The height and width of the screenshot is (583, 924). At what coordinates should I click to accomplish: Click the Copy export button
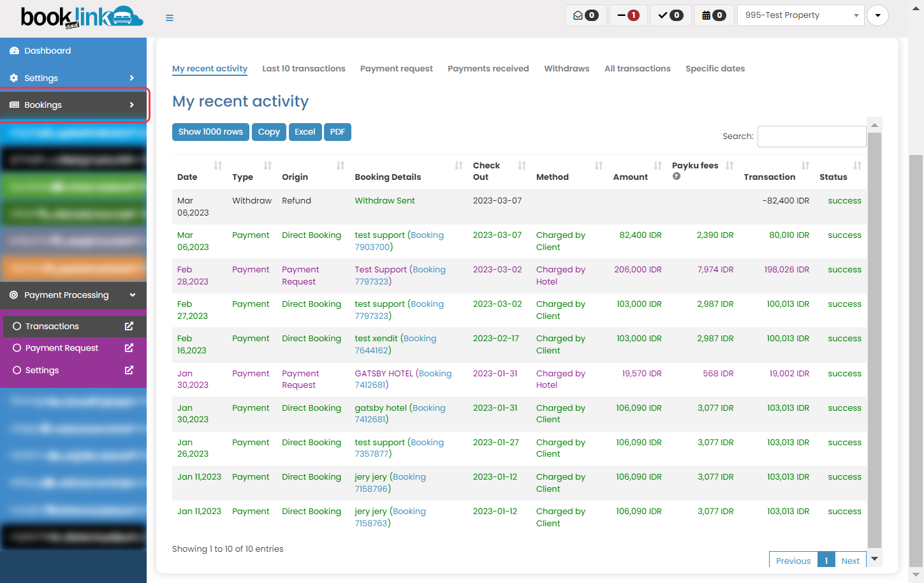[x=269, y=132]
